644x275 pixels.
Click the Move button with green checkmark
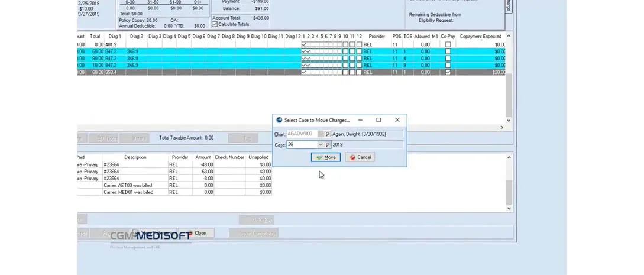point(326,157)
